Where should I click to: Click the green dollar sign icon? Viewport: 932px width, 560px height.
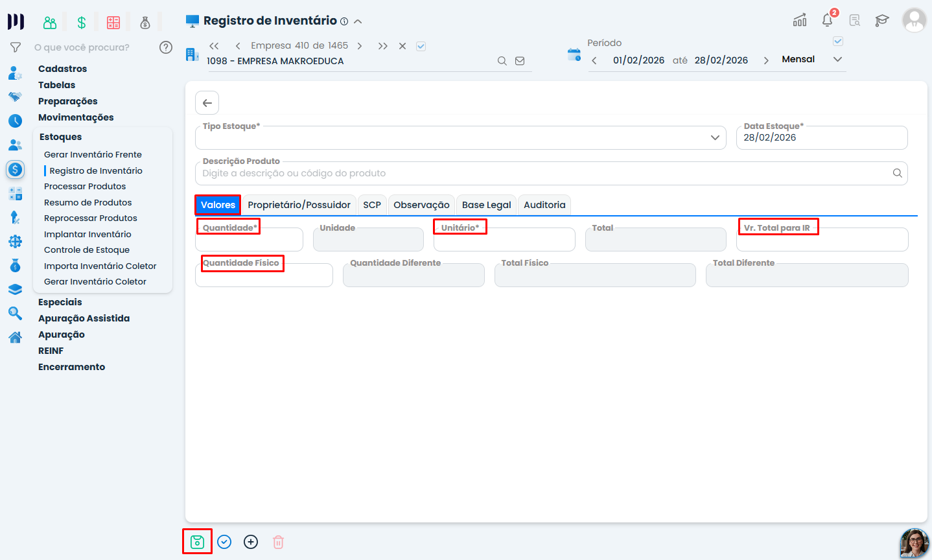point(82,23)
